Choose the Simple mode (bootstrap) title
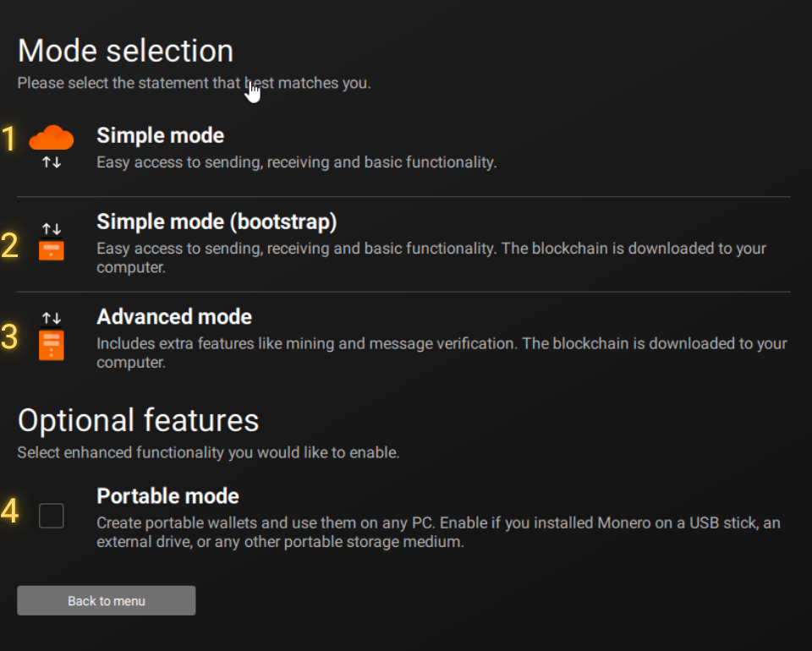This screenshot has width=812, height=651. point(217,222)
